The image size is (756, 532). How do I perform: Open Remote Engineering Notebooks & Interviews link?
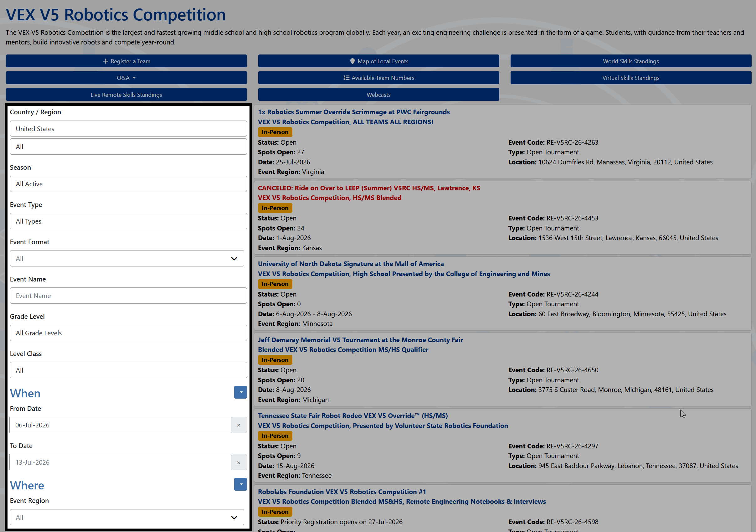pos(402,501)
